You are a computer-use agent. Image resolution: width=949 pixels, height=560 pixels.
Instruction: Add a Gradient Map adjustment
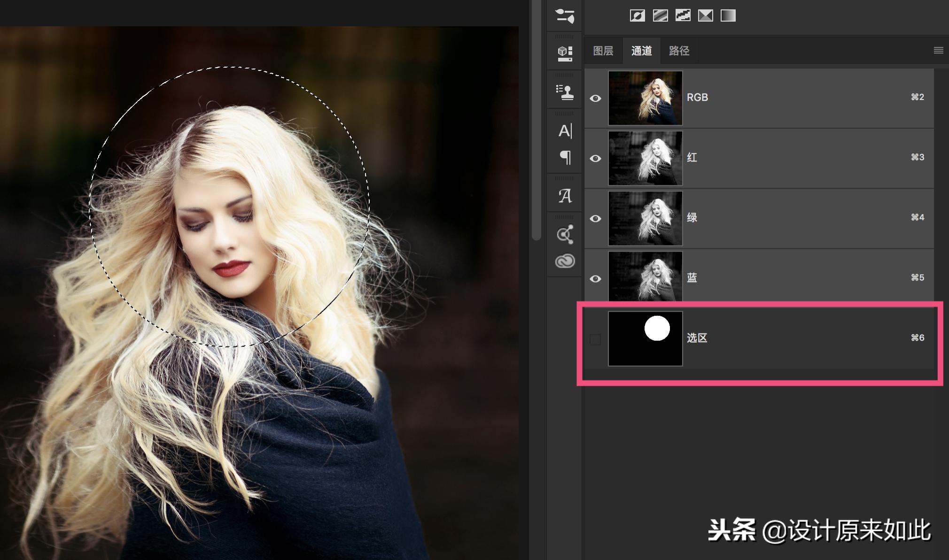[728, 16]
